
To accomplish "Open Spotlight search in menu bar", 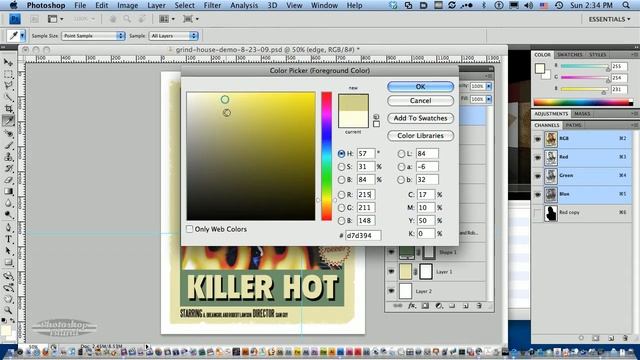I will coord(626,5).
